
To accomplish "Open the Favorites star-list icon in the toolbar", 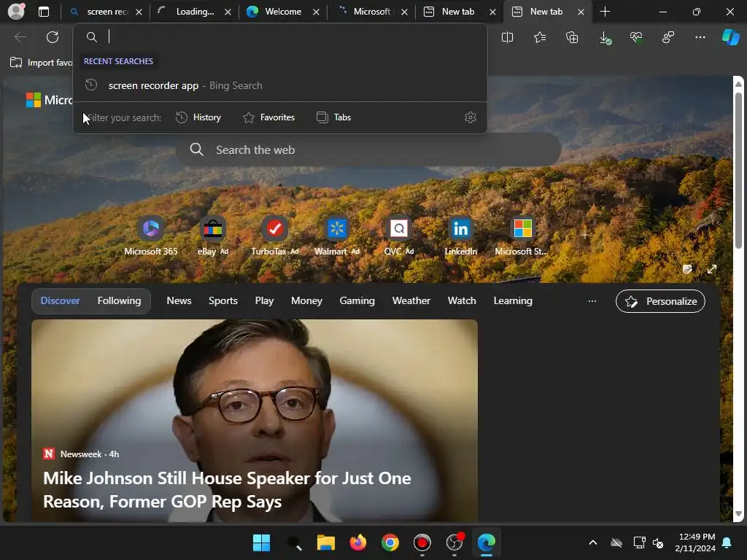I will (540, 37).
